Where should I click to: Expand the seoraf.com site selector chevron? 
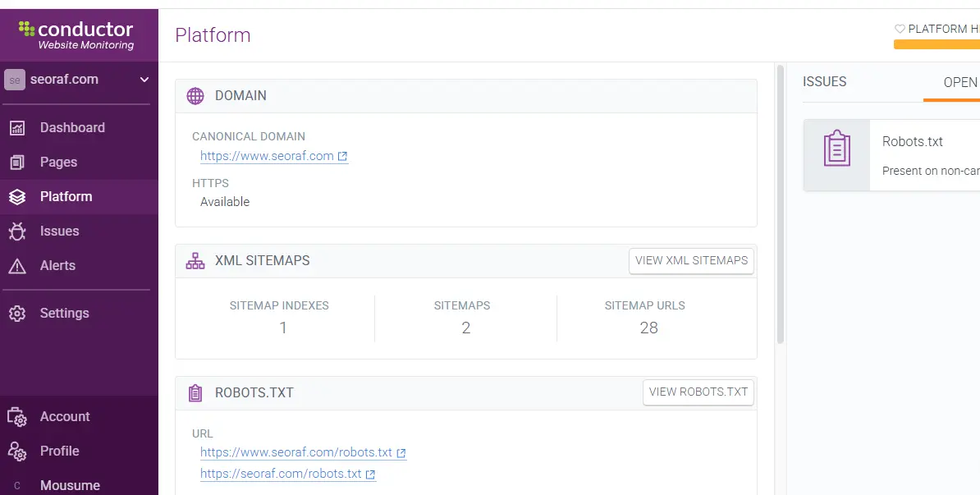click(x=144, y=80)
